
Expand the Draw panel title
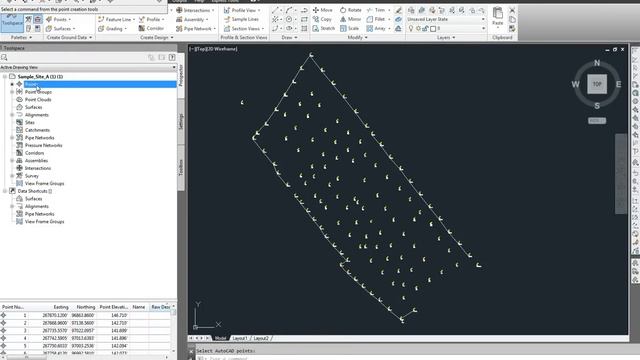pos(289,38)
